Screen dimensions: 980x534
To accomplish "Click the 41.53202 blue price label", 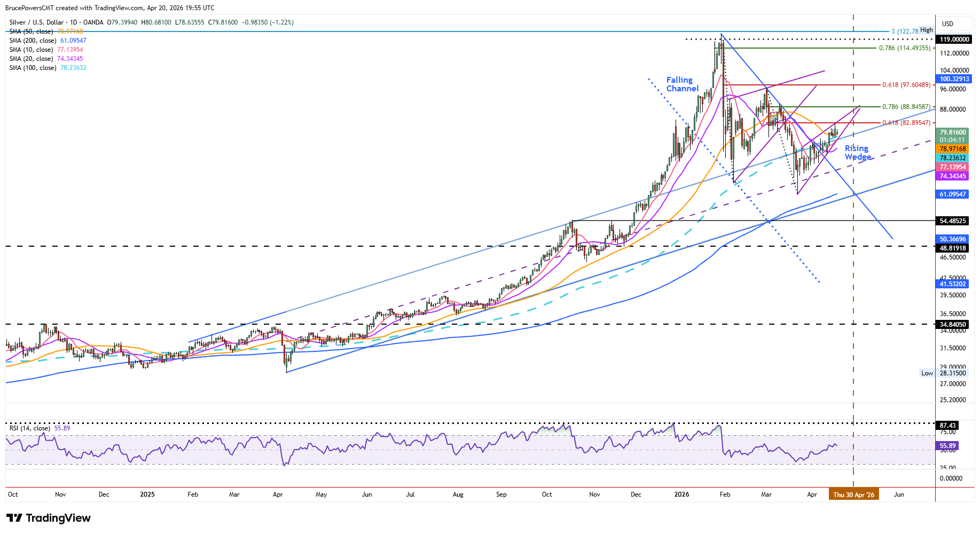I will (952, 284).
